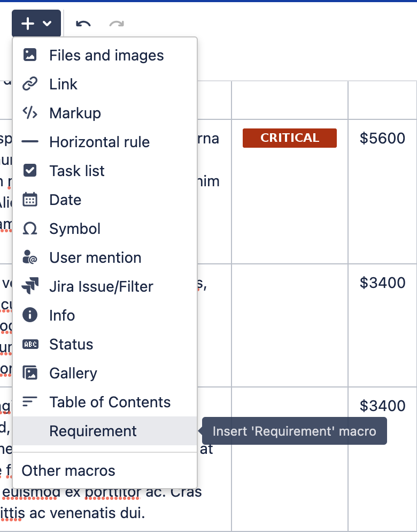Select the Markup icon

click(x=30, y=113)
